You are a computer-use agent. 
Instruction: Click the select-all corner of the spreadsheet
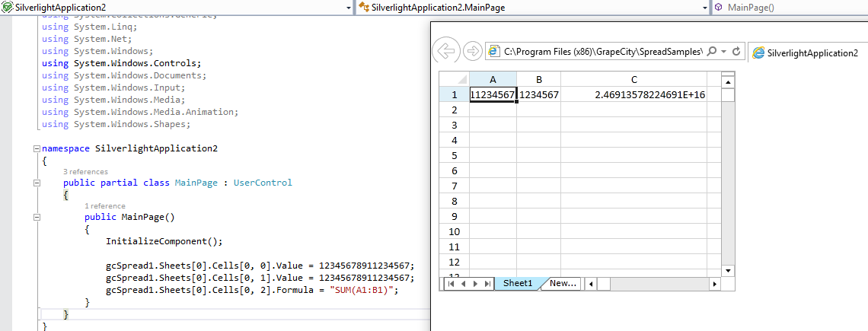click(455, 79)
